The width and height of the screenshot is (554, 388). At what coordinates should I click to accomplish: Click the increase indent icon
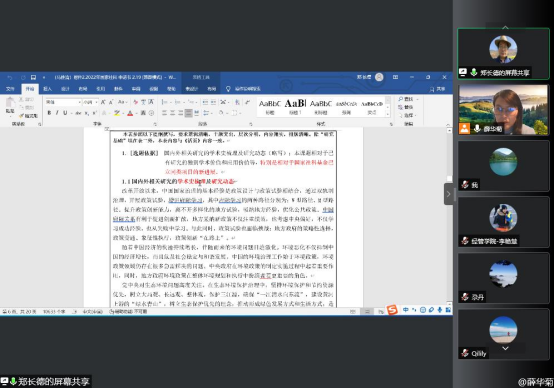[213, 102]
